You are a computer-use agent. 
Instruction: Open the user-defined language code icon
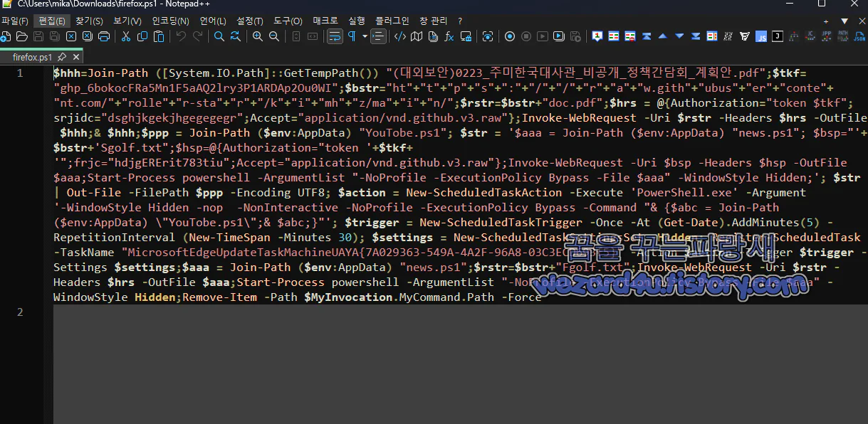click(x=400, y=36)
